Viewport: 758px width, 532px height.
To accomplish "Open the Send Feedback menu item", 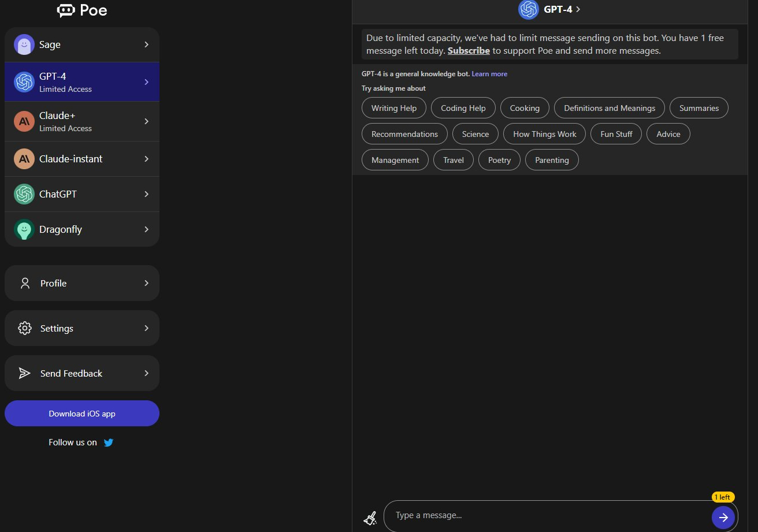I will (82, 373).
